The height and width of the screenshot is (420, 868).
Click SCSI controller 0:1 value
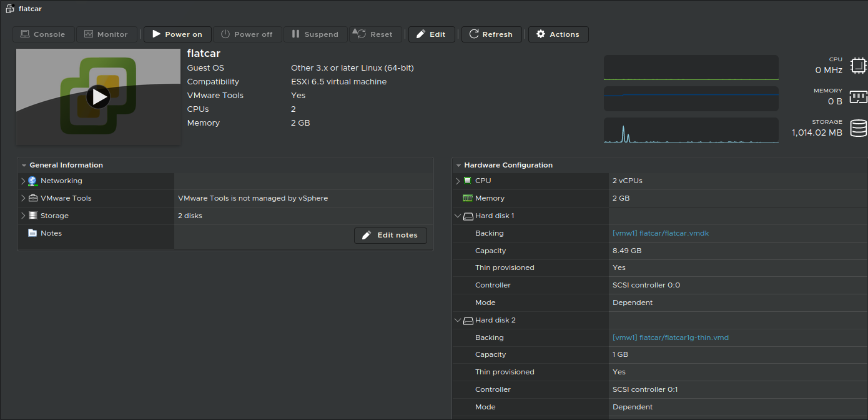point(645,389)
